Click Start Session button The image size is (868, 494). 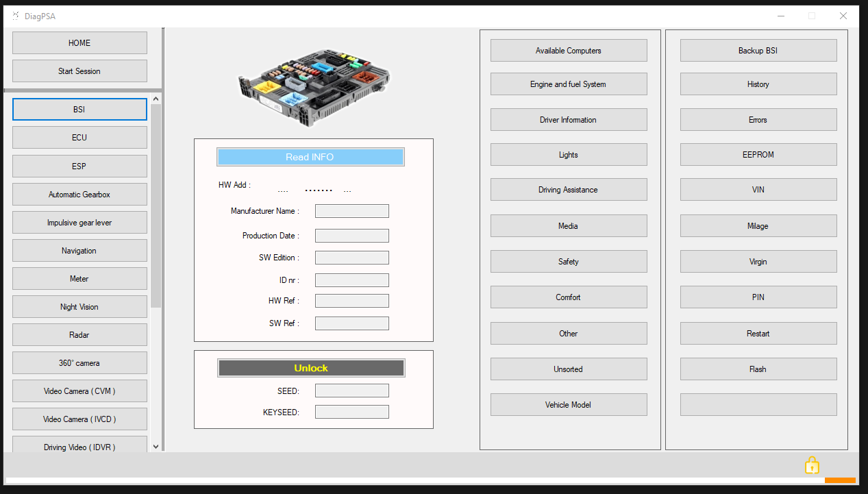(x=79, y=71)
